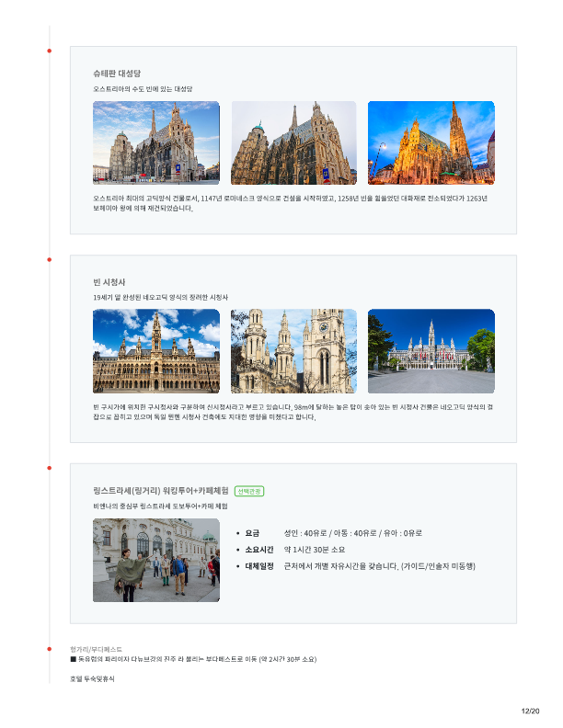Click the red timeline dot beside 헝가리/부다페스트
563x728 pixels.
point(49,649)
